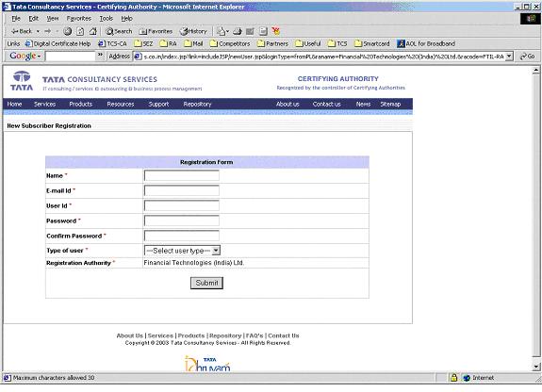Open the History toolbar button
Screen dimensions: 542x392
pos(193,31)
